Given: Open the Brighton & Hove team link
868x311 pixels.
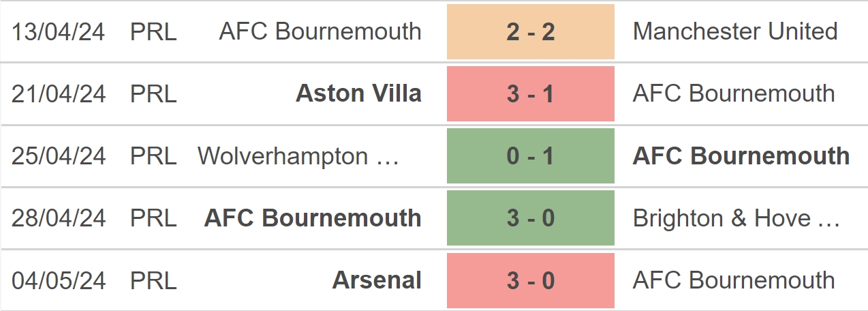Looking at the screenshot, I should [736, 218].
